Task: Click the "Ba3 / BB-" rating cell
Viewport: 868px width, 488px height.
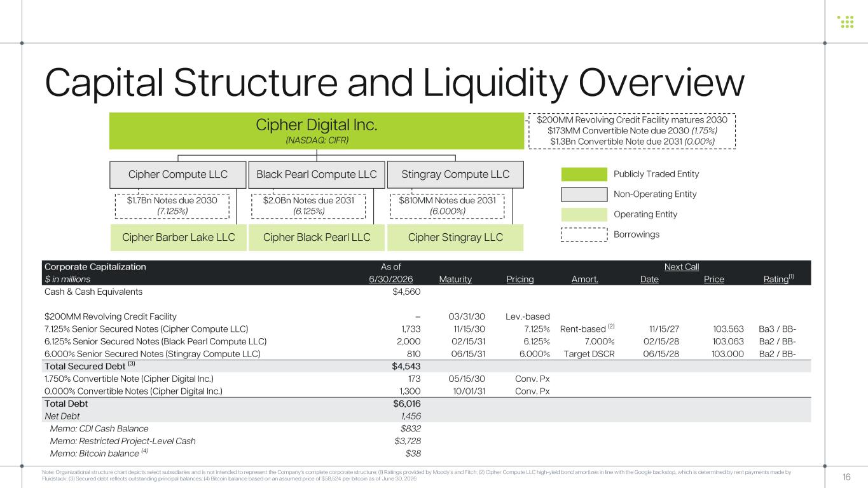Action: pyautogui.click(x=778, y=329)
